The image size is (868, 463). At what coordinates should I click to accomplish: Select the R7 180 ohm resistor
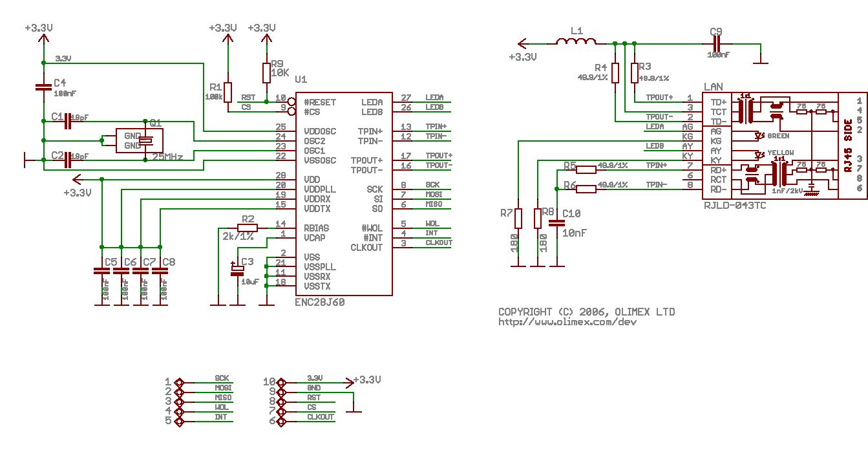518,219
